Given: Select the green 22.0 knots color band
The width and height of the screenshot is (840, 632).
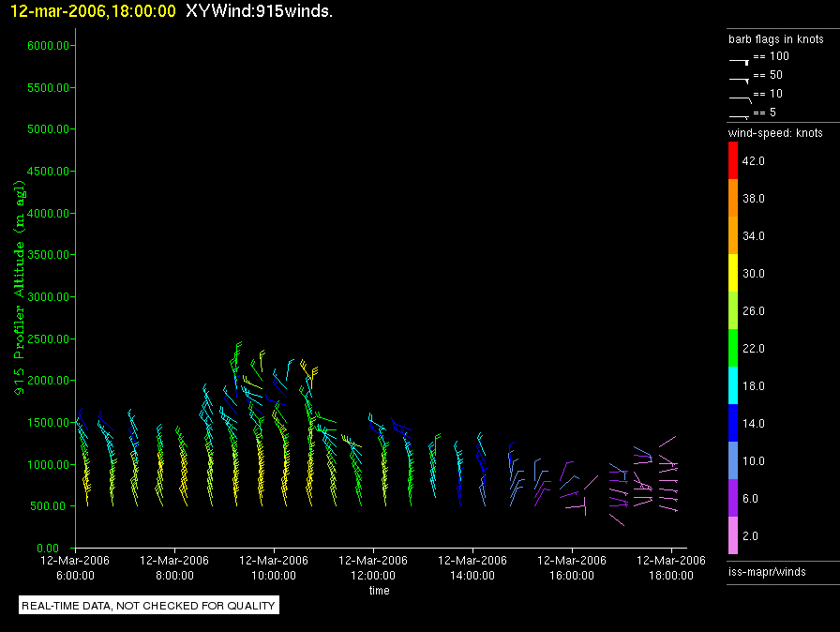Looking at the screenshot, I should [x=733, y=348].
